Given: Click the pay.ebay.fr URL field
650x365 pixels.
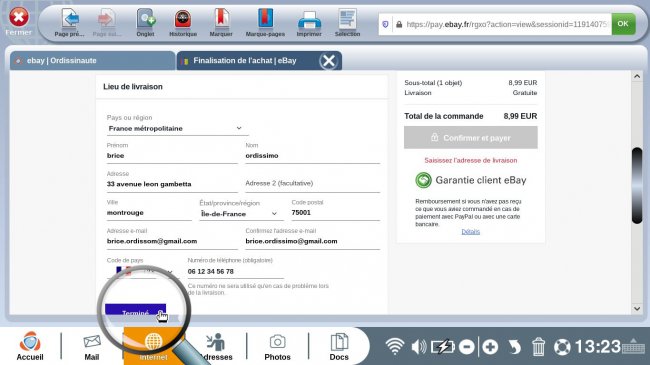Looking at the screenshot, I should point(507,24).
